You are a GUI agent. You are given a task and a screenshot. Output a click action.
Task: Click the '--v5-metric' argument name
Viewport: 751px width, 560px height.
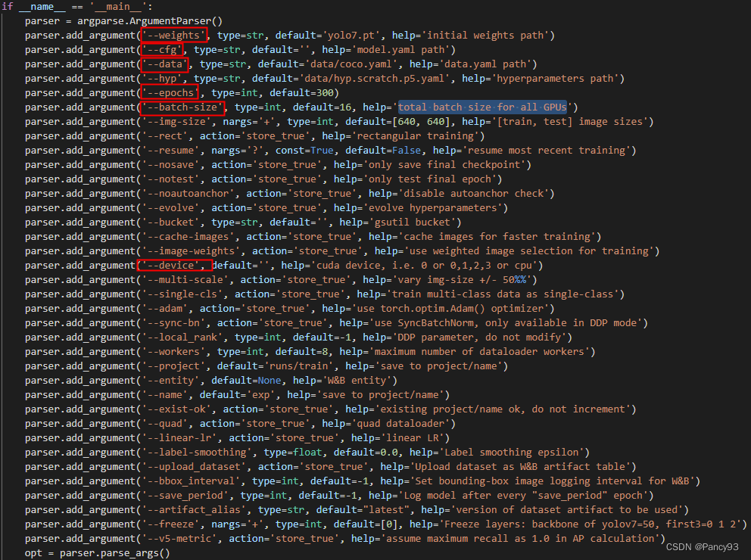179,538
